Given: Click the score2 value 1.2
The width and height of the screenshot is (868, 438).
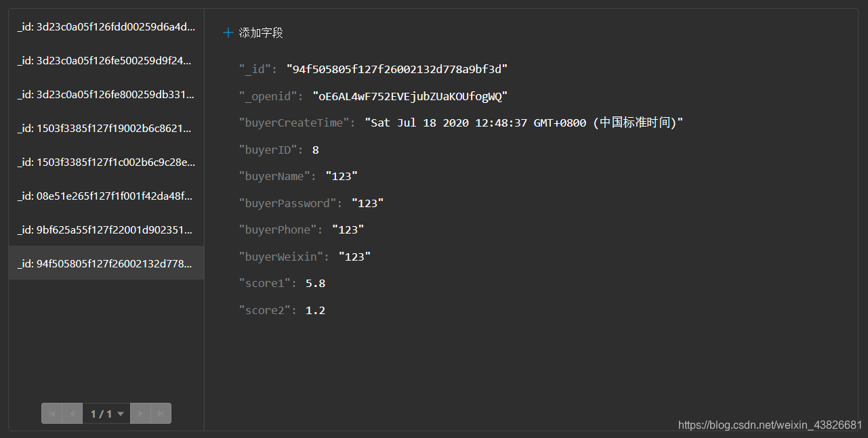Looking at the screenshot, I should pos(316,310).
